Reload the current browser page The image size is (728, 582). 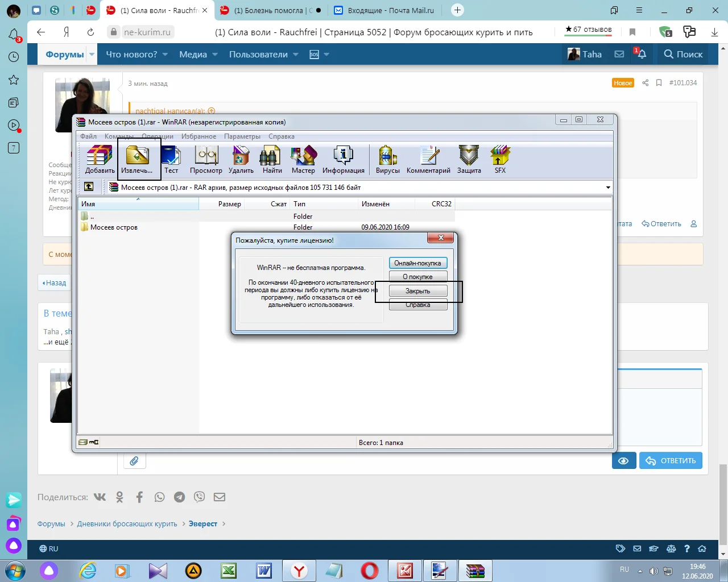tap(90, 32)
